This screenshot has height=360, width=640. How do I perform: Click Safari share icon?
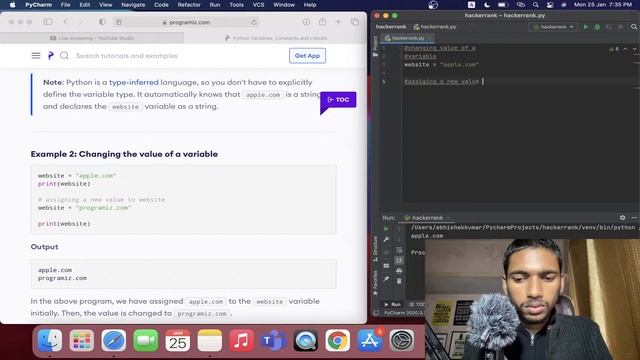(322, 22)
